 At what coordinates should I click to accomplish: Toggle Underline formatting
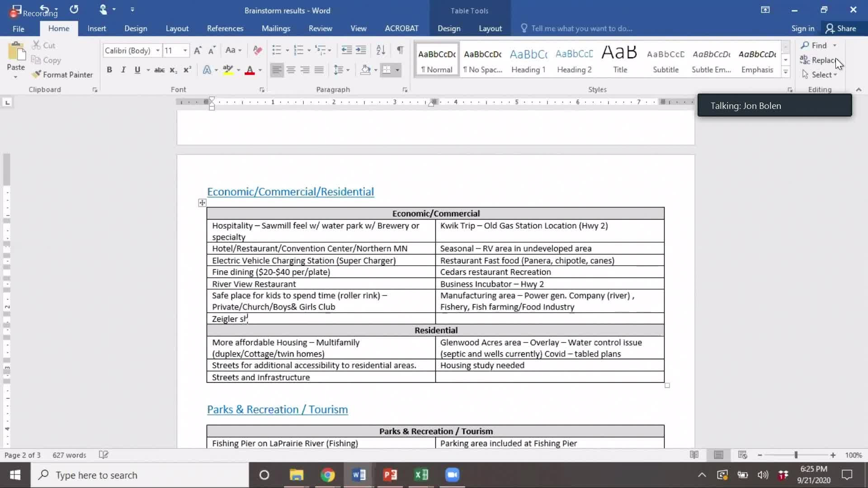[x=137, y=70]
